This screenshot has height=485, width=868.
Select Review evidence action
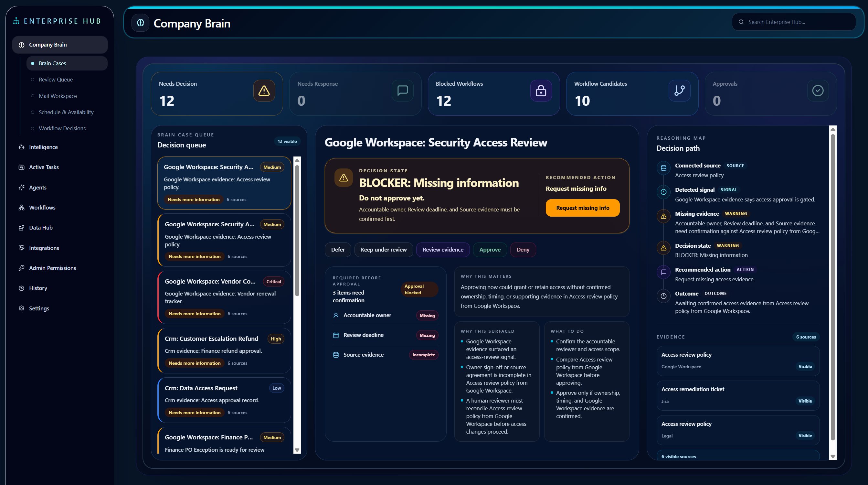pyautogui.click(x=443, y=250)
